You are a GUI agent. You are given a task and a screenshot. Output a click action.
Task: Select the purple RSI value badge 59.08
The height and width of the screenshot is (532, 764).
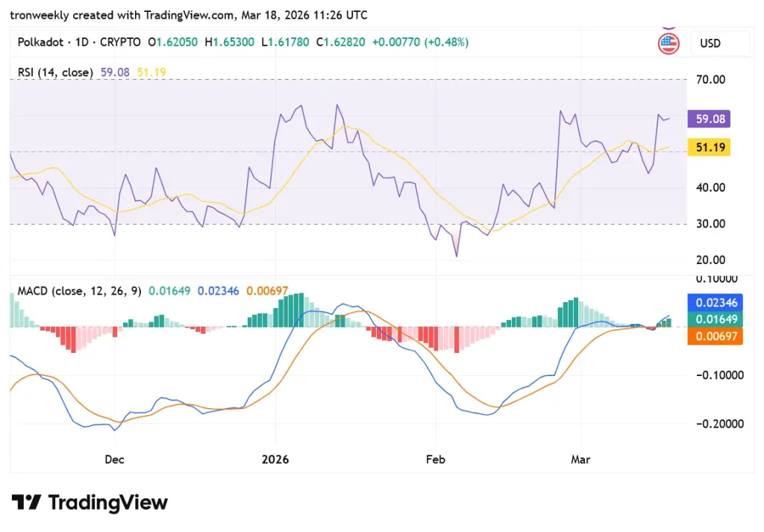tap(707, 119)
